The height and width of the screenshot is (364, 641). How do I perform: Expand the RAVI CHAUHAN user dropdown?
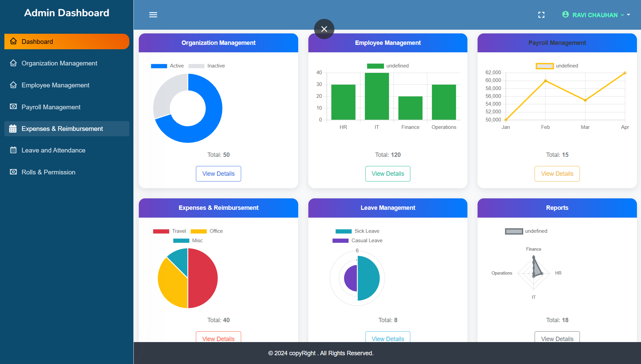[x=595, y=15]
